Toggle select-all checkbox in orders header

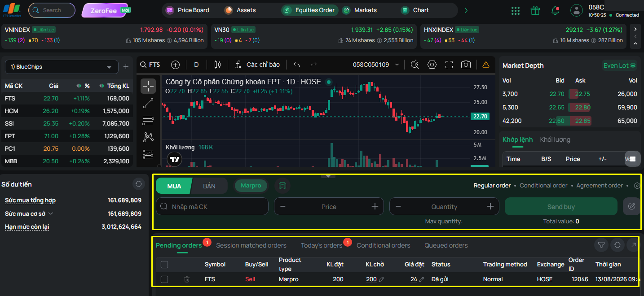point(164,264)
